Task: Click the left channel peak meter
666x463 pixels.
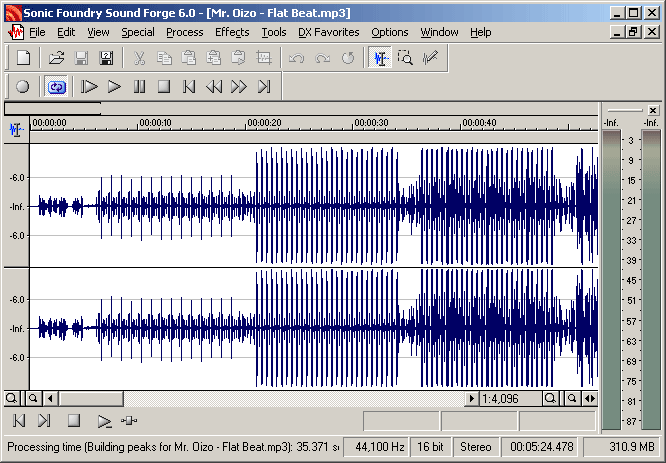Action: pos(612,280)
